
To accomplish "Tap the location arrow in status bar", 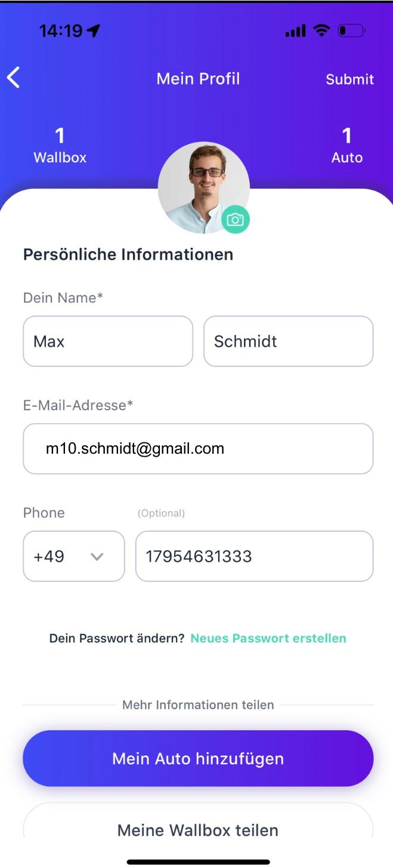I will [x=94, y=31].
